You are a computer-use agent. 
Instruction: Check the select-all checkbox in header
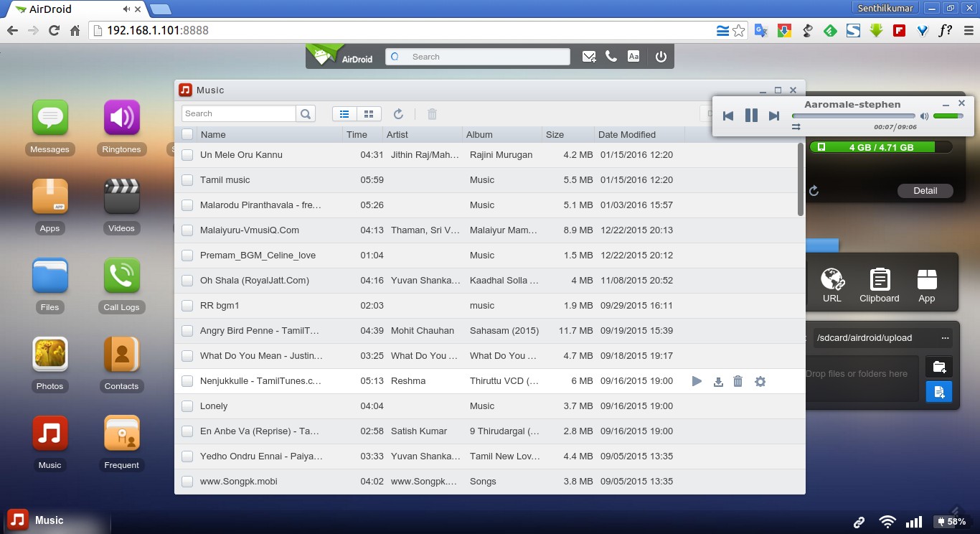point(187,134)
